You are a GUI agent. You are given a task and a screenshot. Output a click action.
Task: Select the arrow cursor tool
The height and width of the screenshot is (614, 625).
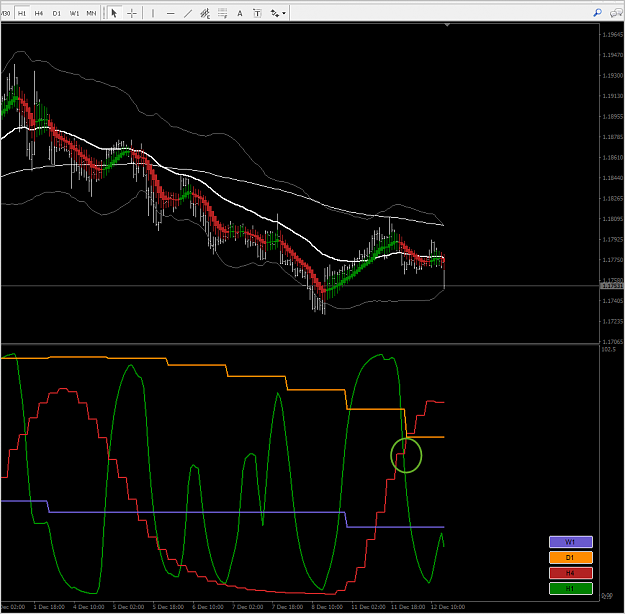[x=114, y=13]
